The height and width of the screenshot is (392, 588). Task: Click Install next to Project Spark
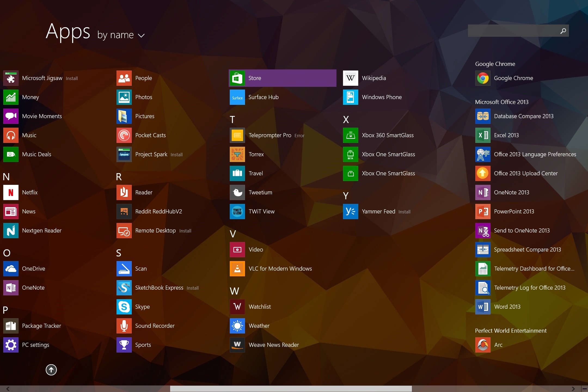point(177,155)
